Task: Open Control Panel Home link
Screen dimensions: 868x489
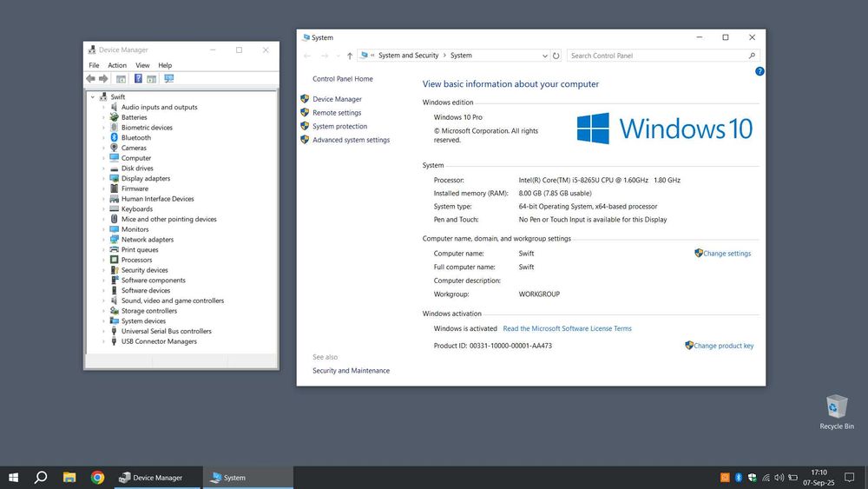Action: tap(343, 79)
